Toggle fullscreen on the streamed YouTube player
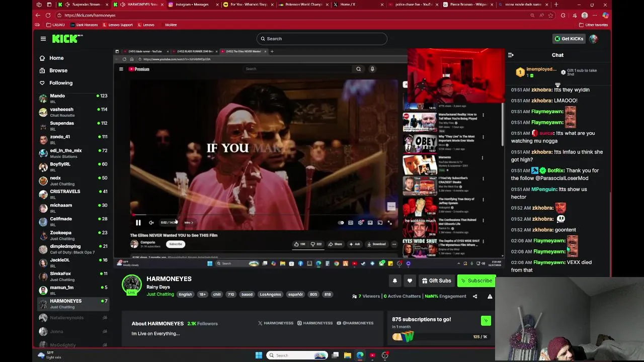 389,222
